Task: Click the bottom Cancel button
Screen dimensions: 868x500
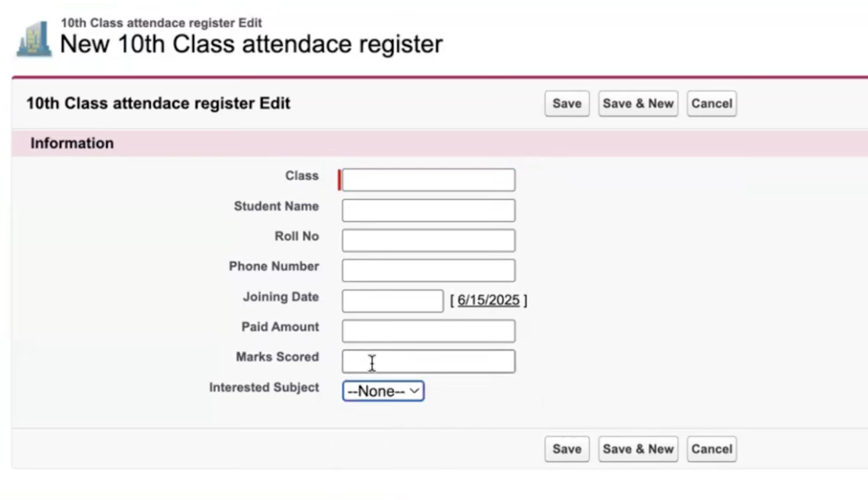Action: [x=711, y=449]
